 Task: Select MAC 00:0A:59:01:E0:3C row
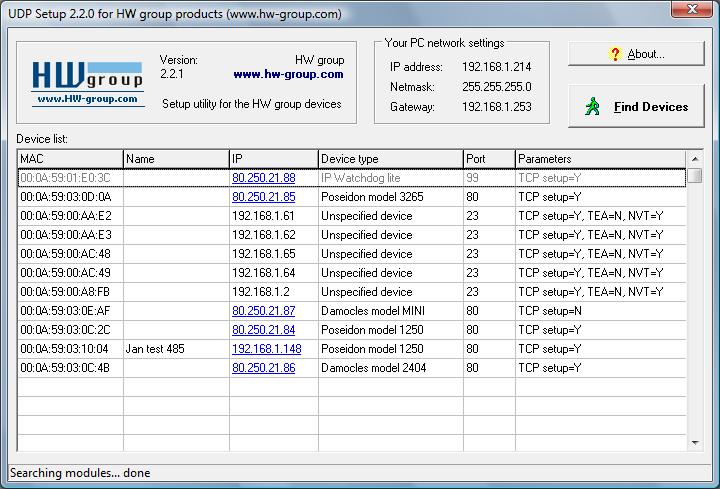352,178
